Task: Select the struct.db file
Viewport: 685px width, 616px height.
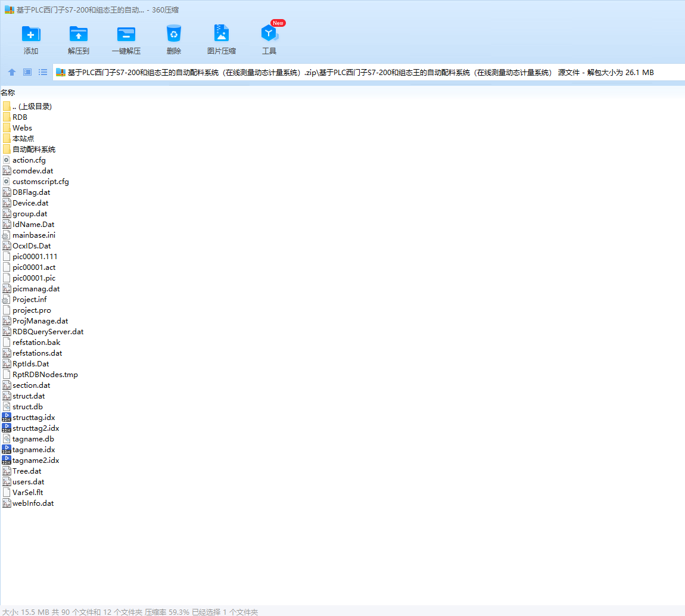Action: (x=23, y=407)
